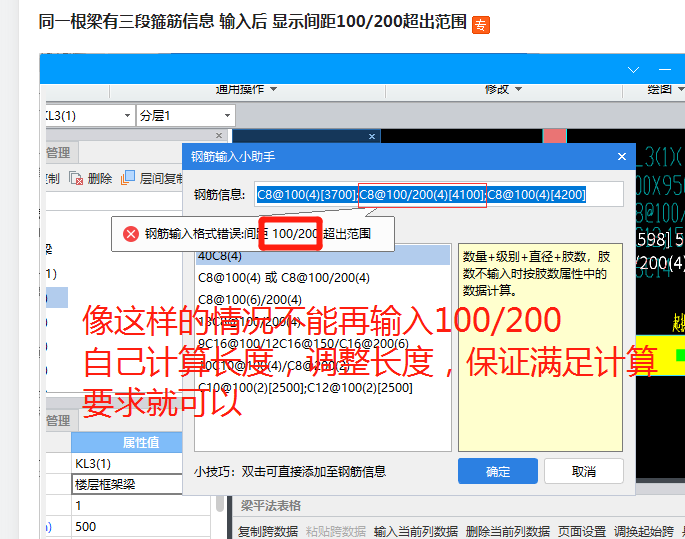
Task: Click the orange 专 badge beside the title
Action: point(481,25)
